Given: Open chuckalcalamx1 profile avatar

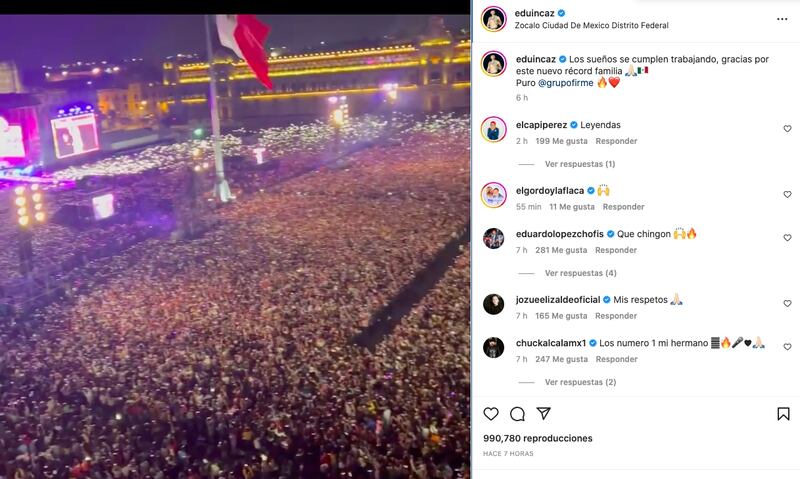Looking at the screenshot, I should 493,347.
